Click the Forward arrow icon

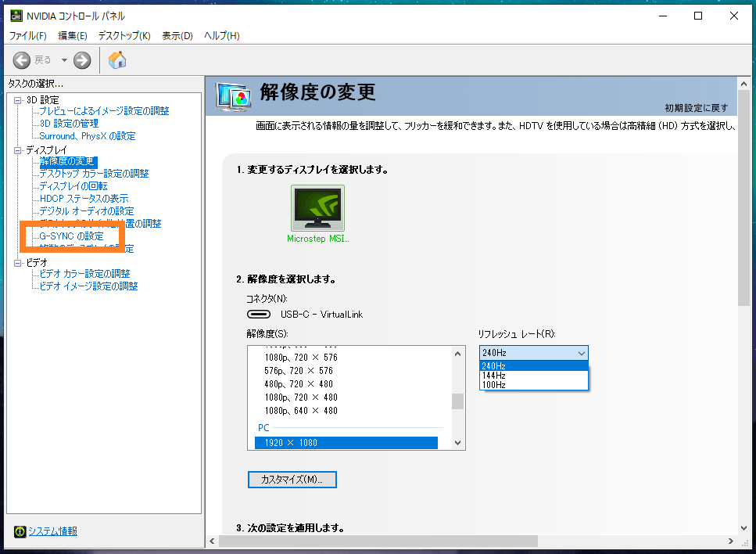pyautogui.click(x=82, y=60)
